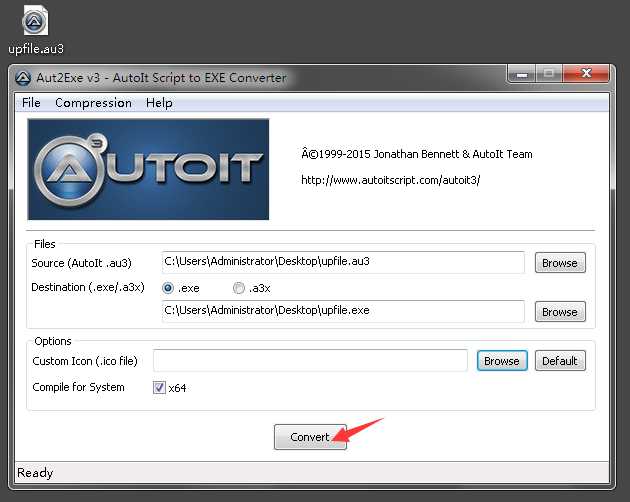This screenshot has width=630, height=502.
Task: Click the Custom Icon path field
Action: coord(310,361)
